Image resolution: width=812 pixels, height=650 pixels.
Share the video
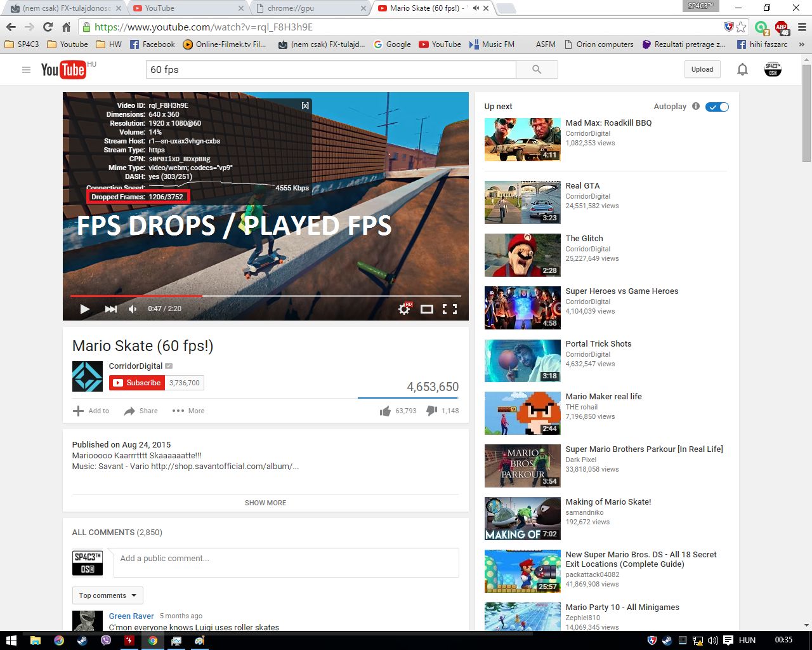tap(141, 411)
